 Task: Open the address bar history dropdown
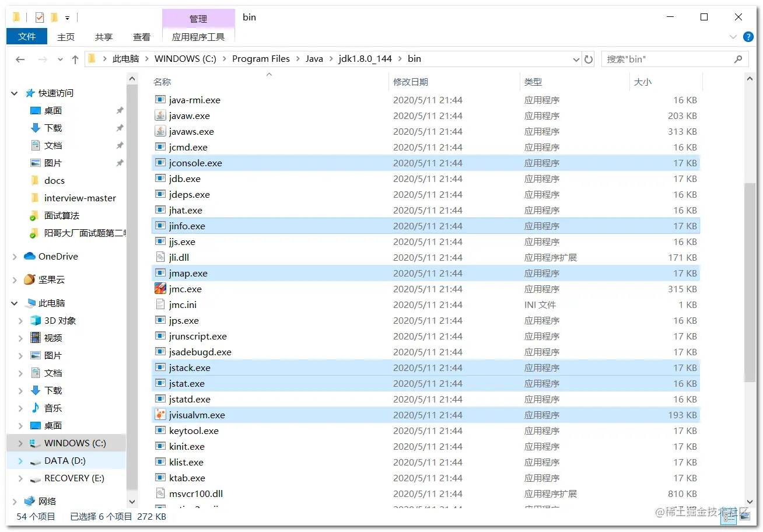click(x=576, y=59)
